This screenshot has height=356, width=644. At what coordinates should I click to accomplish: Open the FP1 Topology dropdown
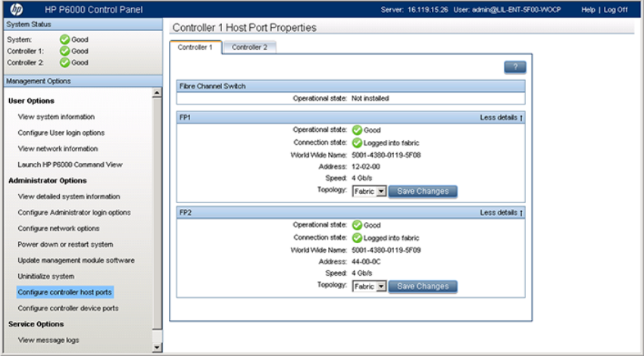369,192
